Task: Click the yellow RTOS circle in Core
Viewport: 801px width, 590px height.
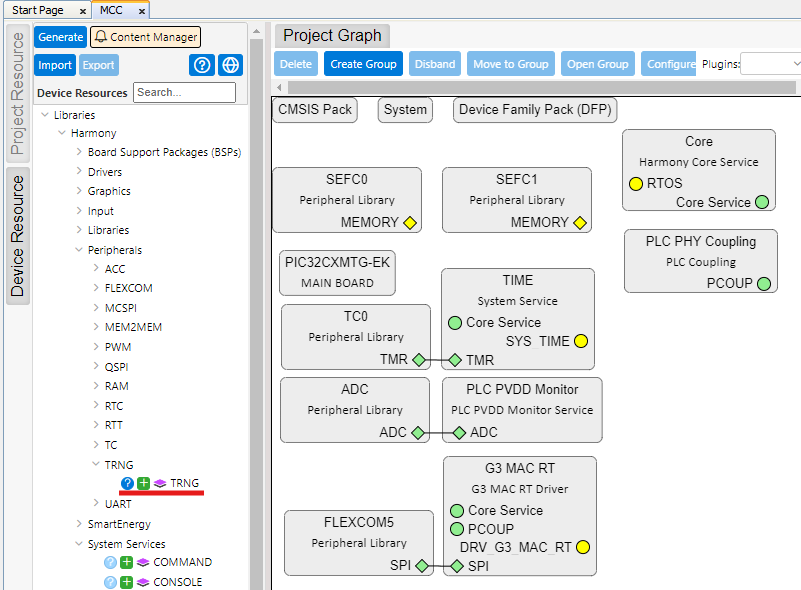Action: (x=636, y=183)
